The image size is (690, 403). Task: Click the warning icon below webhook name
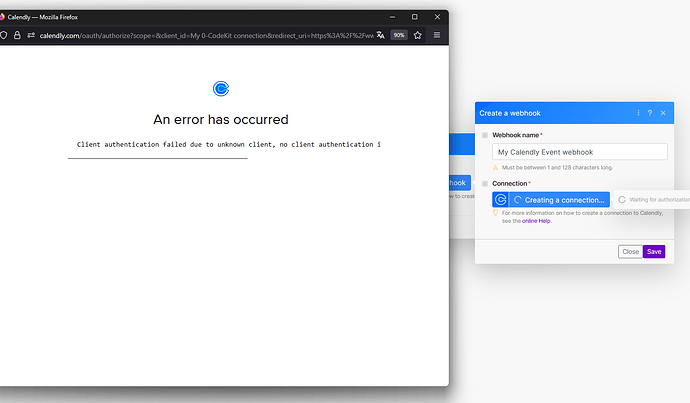click(x=495, y=168)
